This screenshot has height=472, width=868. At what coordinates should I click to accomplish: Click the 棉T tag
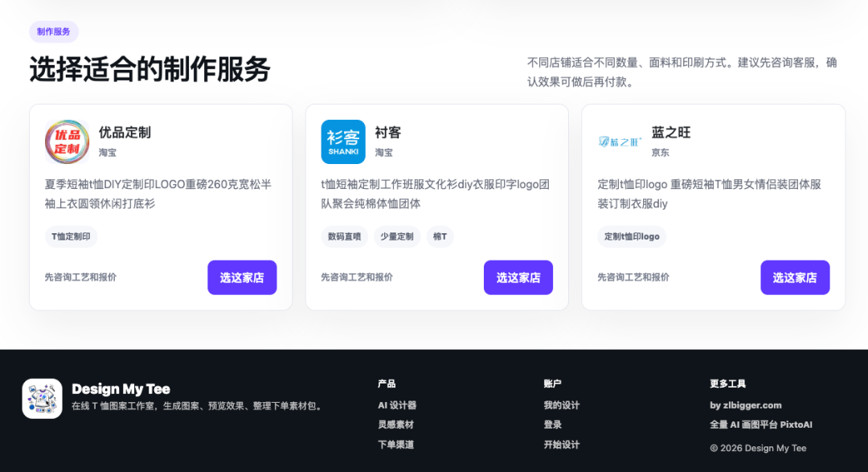point(440,236)
